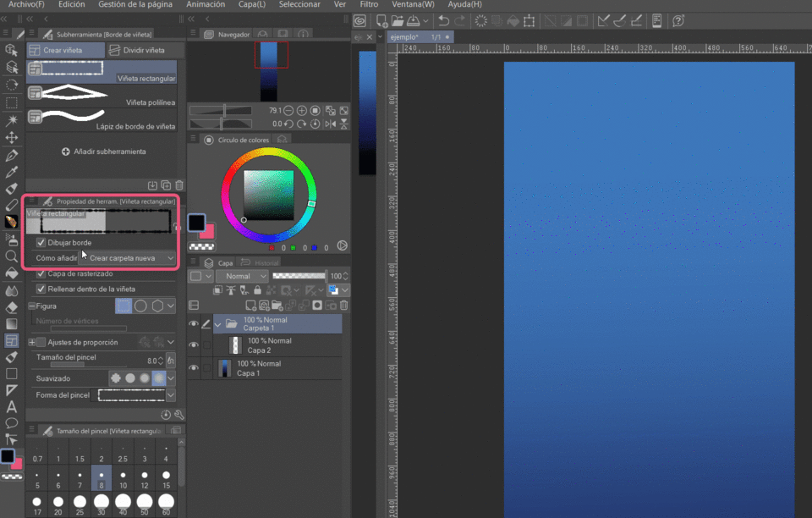The image size is (812, 518).
Task: Open the Filtro menu
Action: coord(369,4)
